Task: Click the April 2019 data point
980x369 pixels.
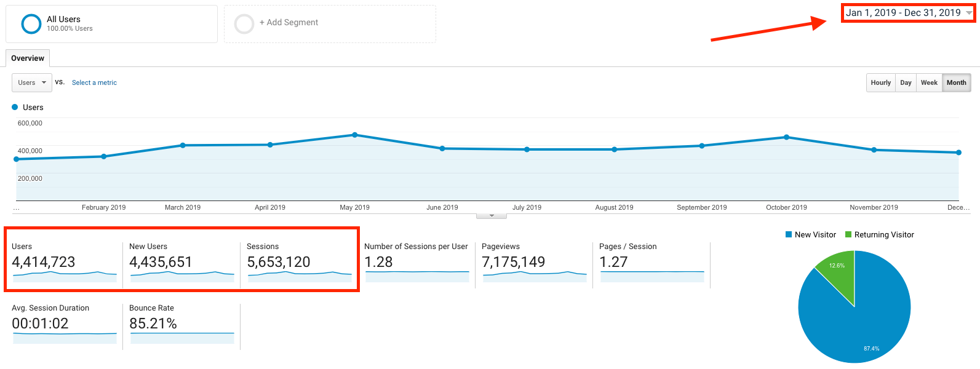Action: coord(270,145)
